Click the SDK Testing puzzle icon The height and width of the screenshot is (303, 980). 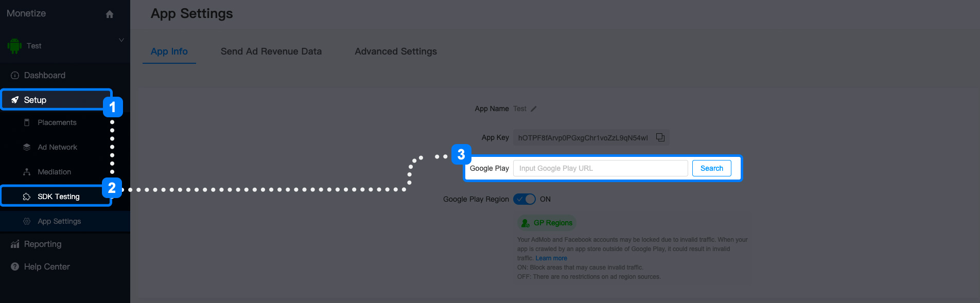[x=27, y=197]
